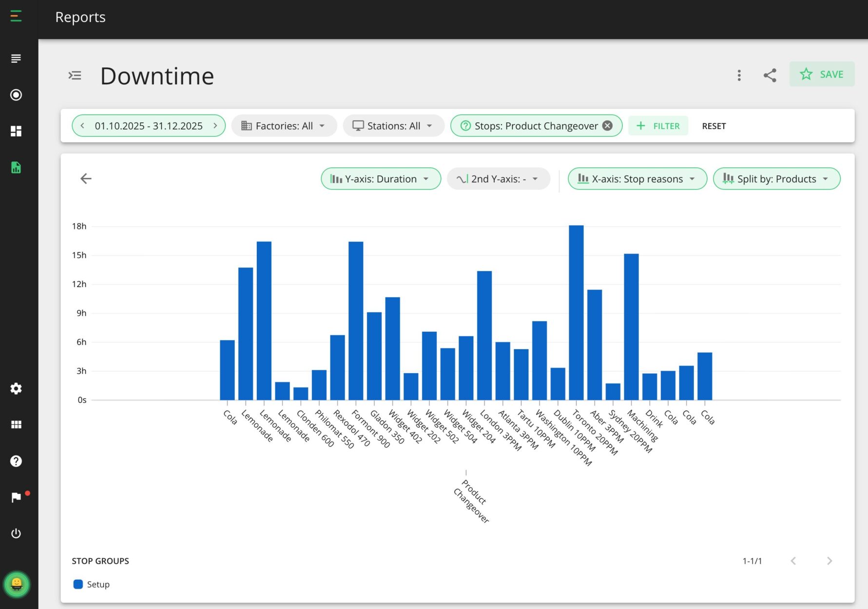Image resolution: width=868 pixels, height=609 pixels.
Task: Open the flag notifications icon in the sidebar
Action: [16, 496]
